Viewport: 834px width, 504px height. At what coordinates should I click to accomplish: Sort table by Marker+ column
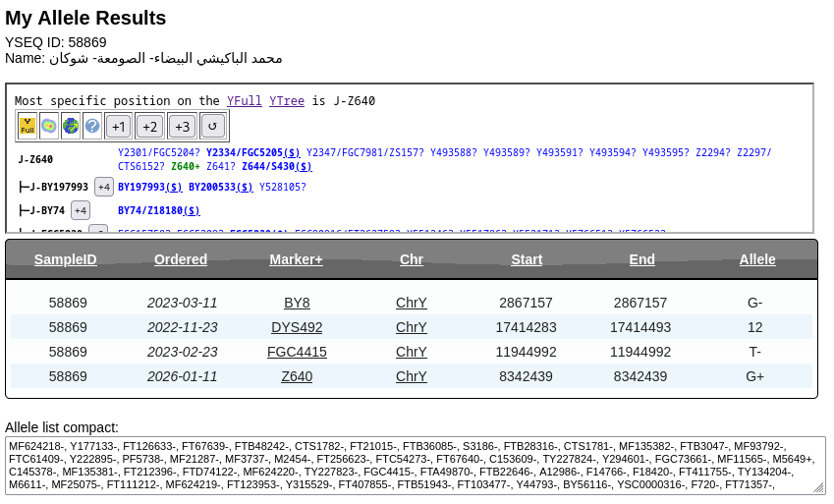pyautogui.click(x=296, y=259)
